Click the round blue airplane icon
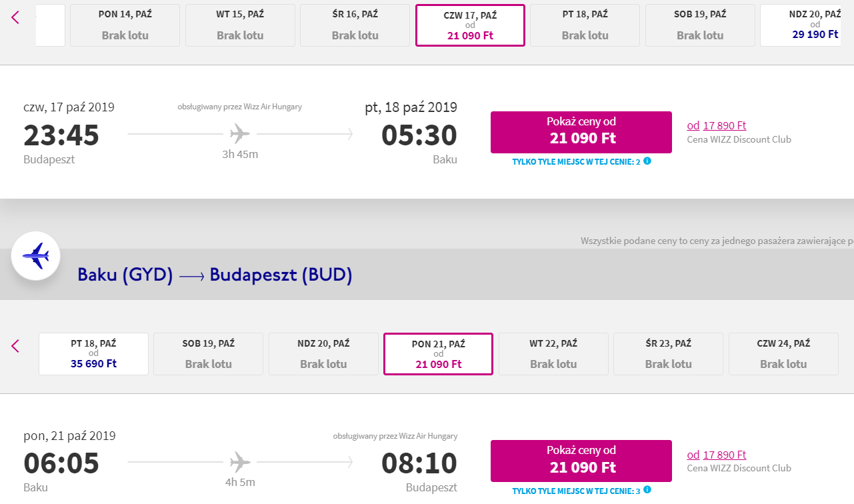The width and height of the screenshot is (854, 504). pos(36,255)
